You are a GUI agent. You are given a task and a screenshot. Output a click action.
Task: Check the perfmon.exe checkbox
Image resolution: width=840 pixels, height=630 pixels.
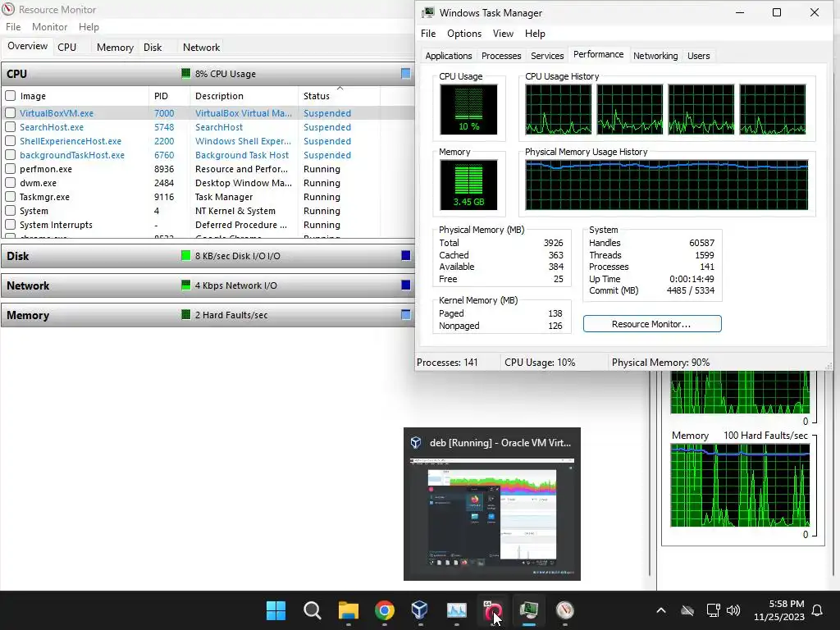(10, 169)
